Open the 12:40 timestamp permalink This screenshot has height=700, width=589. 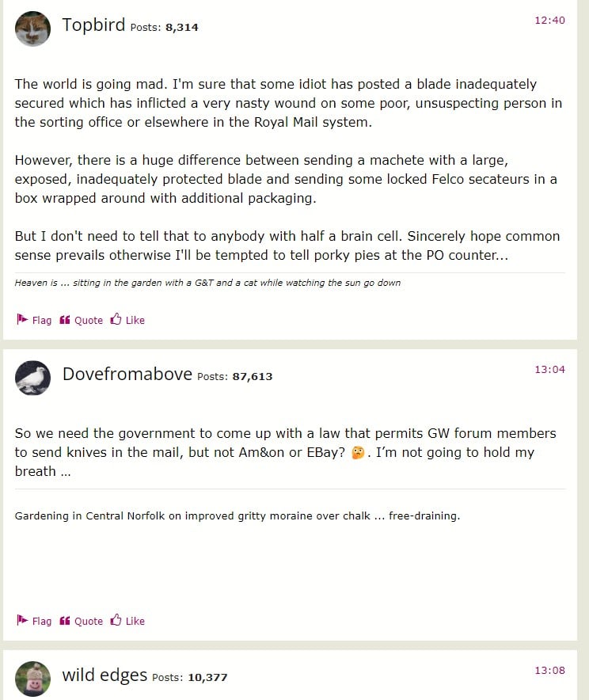pyautogui.click(x=549, y=20)
